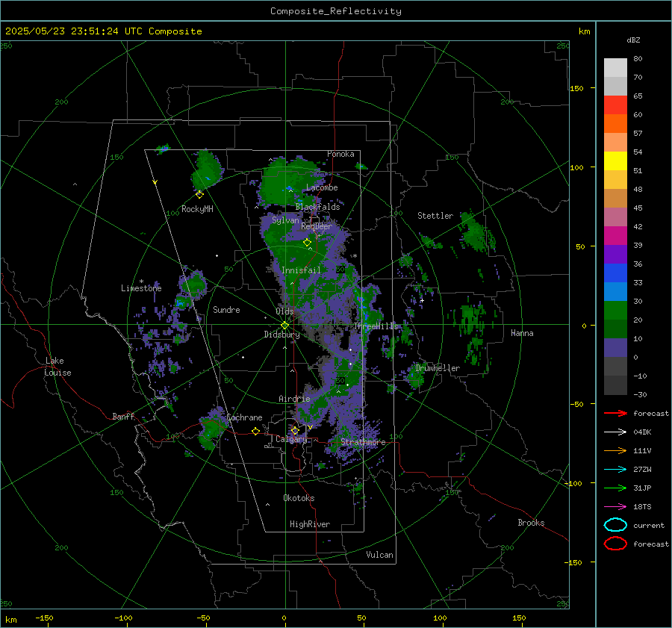Click the yellow diamond marker near RockyMH
Viewport: 672px width, 628px height.
(x=199, y=195)
